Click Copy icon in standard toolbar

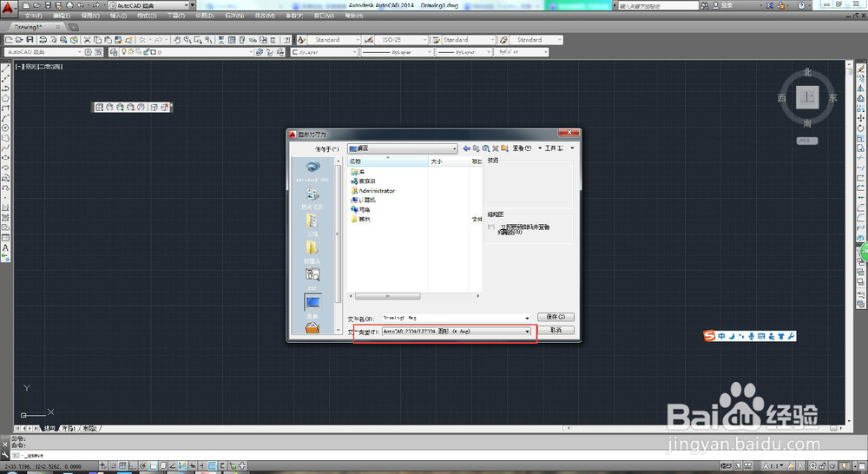tap(97, 40)
